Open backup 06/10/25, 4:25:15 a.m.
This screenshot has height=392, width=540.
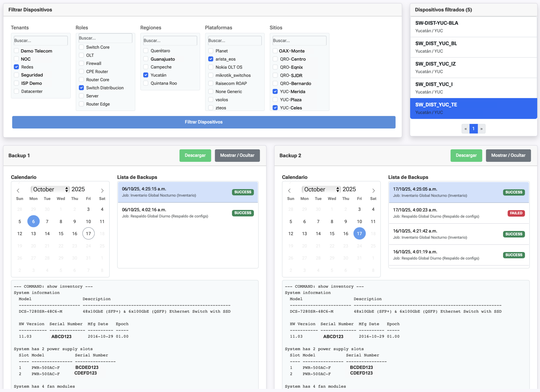pyautogui.click(x=188, y=192)
